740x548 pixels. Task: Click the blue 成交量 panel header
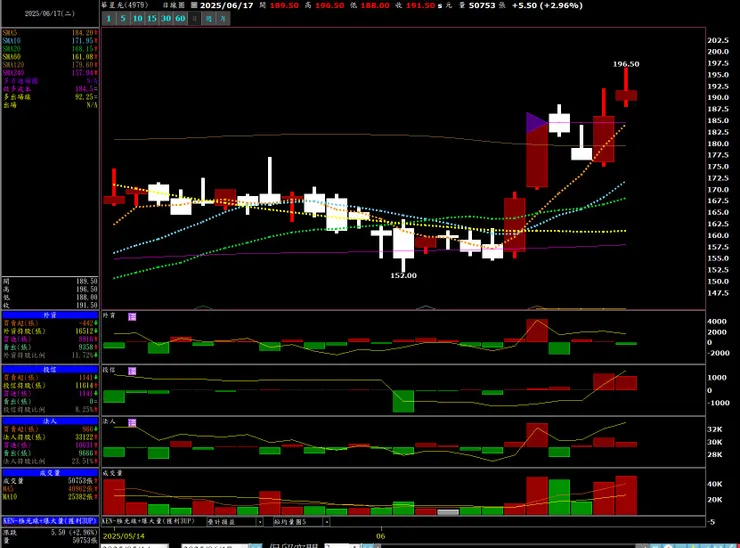(x=50, y=472)
